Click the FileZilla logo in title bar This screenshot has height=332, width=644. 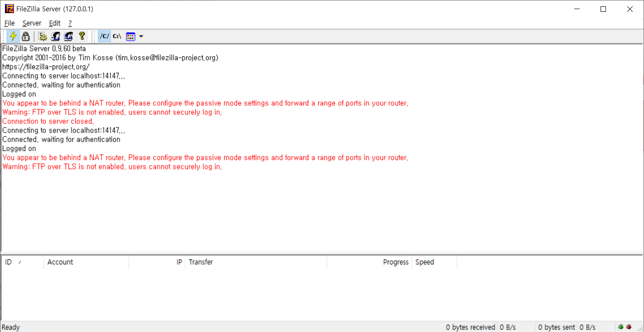pyautogui.click(x=10, y=9)
